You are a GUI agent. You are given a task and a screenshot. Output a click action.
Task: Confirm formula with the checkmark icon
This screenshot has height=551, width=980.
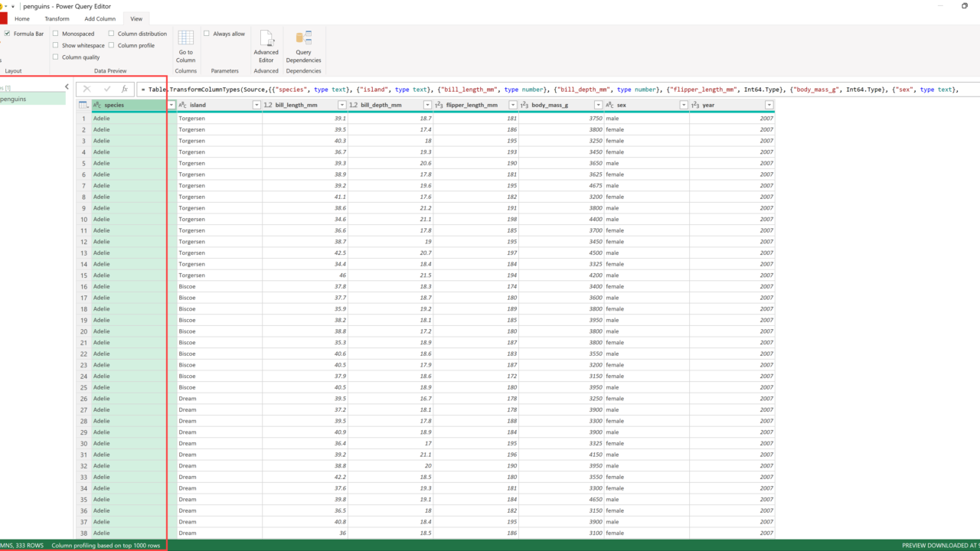pyautogui.click(x=106, y=90)
